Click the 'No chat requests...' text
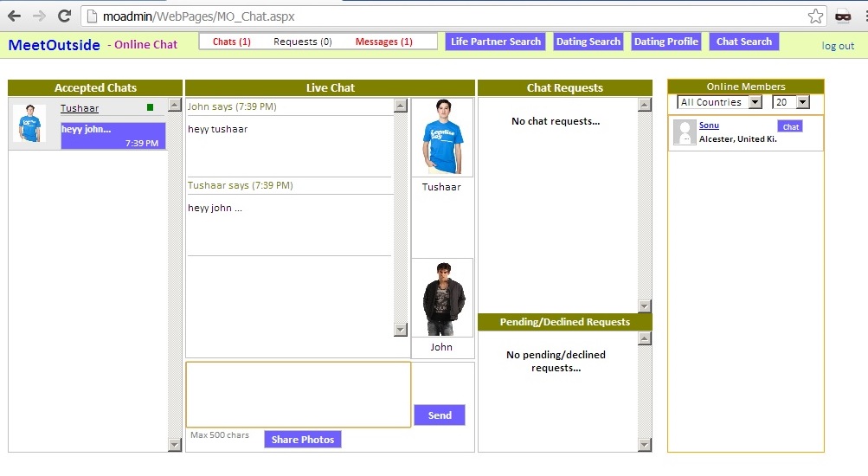The height and width of the screenshot is (476, 868). pyautogui.click(x=556, y=121)
